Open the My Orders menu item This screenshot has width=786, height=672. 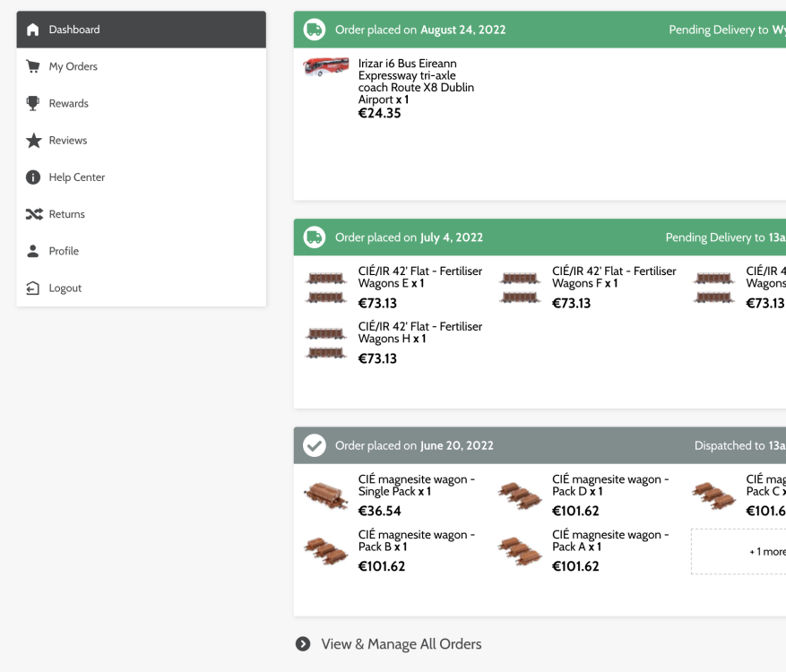73,66
